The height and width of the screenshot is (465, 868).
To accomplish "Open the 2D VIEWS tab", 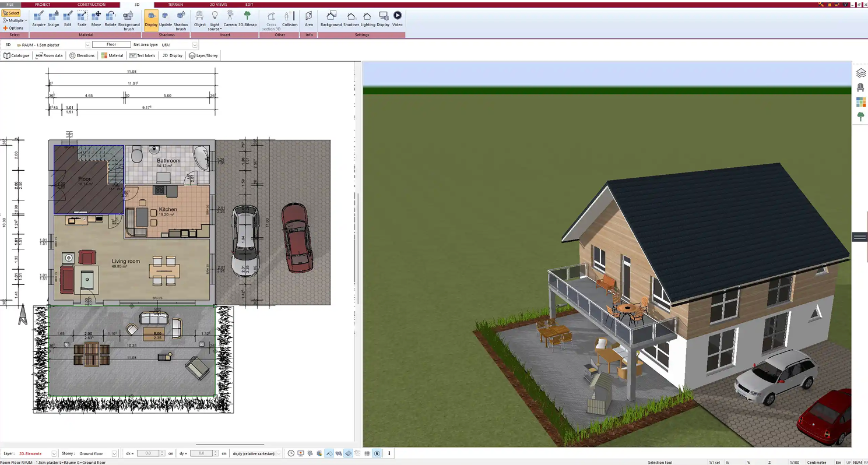I will click(x=219, y=5).
